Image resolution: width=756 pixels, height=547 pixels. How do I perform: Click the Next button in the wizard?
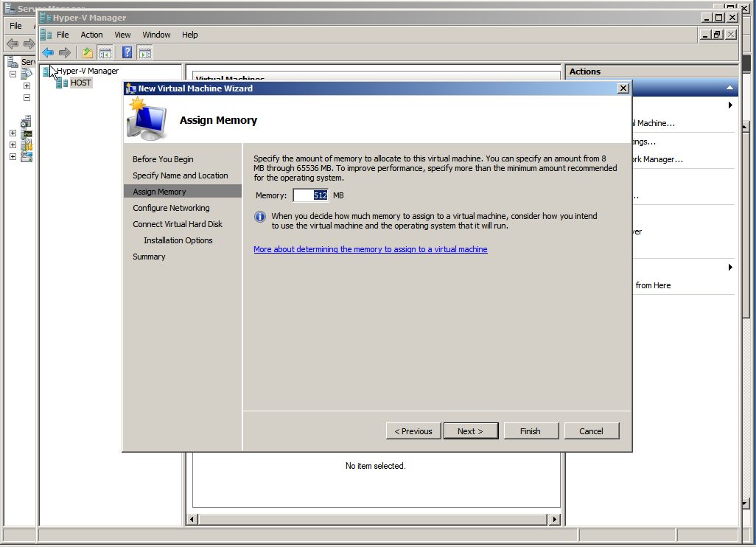pos(471,431)
